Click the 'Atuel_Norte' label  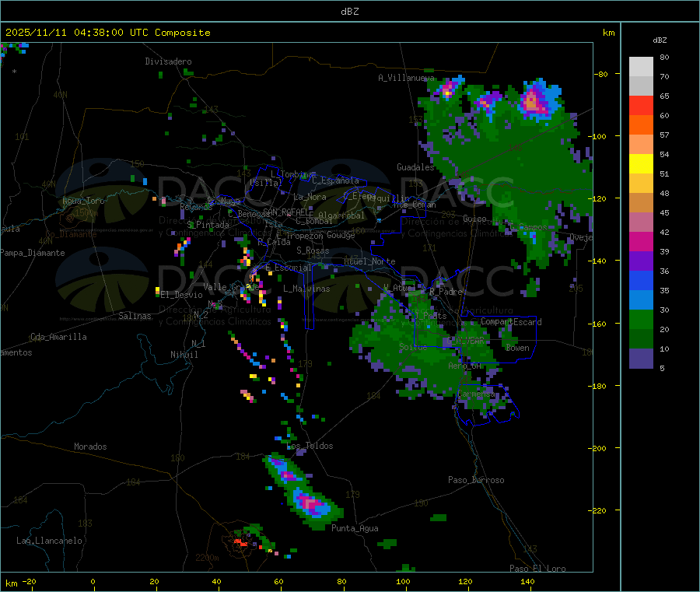click(x=369, y=261)
